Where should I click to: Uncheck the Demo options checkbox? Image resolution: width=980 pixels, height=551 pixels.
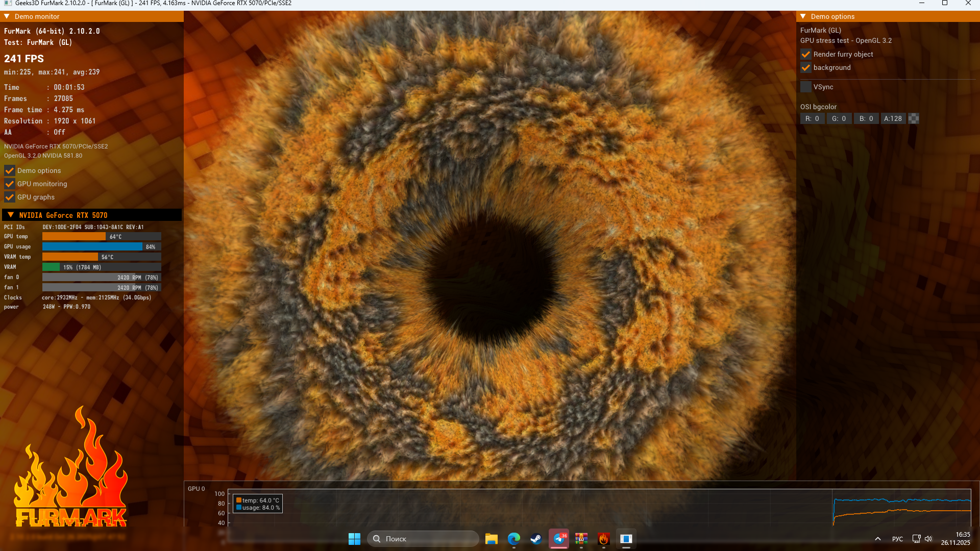(x=9, y=170)
